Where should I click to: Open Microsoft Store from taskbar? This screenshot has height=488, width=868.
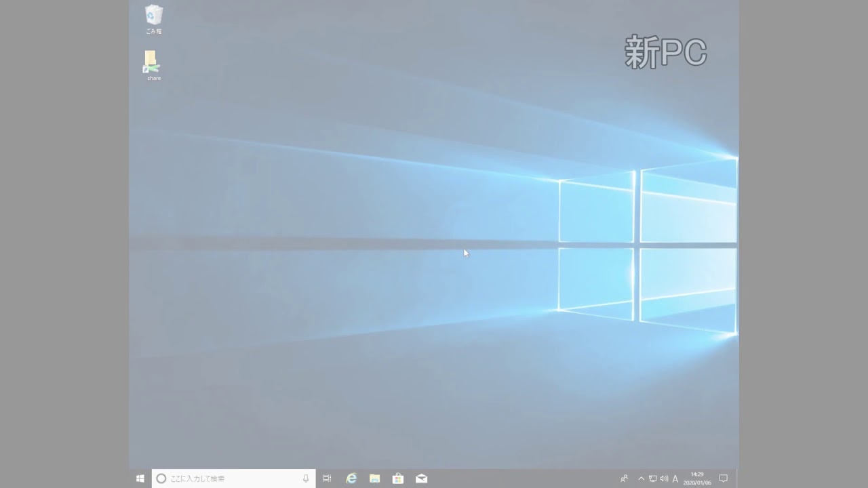click(398, 479)
